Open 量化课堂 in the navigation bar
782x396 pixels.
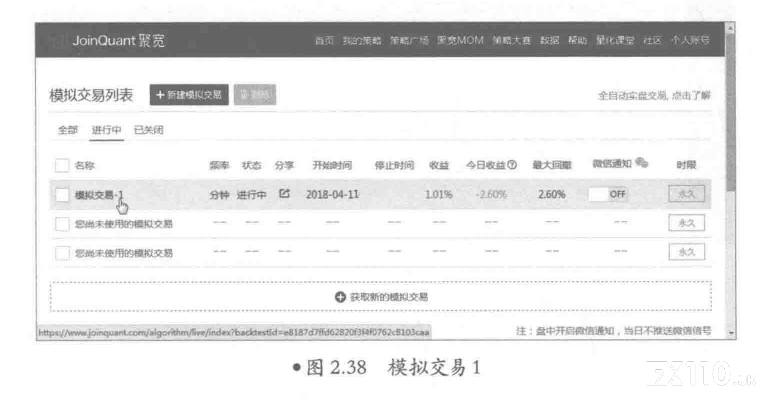coord(615,40)
